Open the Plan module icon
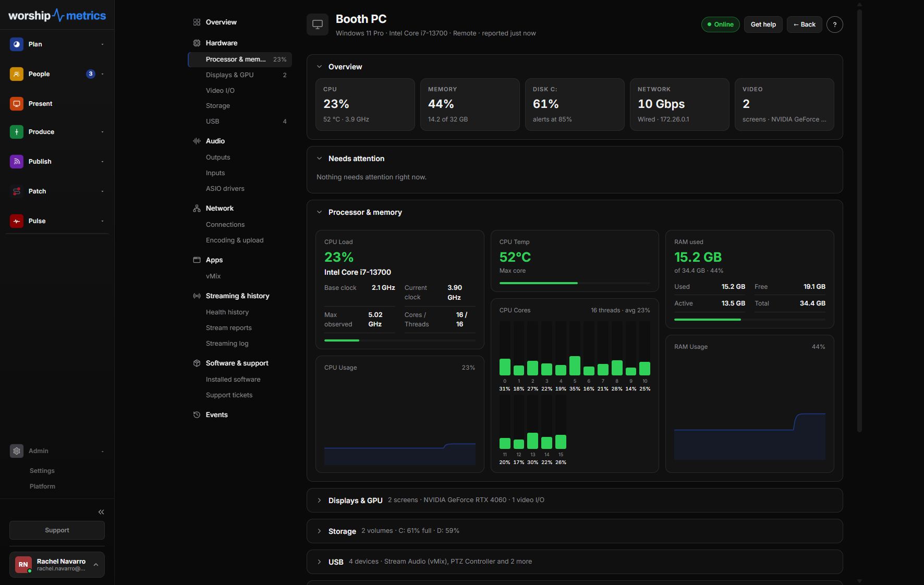This screenshot has width=924, height=585. click(17, 44)
